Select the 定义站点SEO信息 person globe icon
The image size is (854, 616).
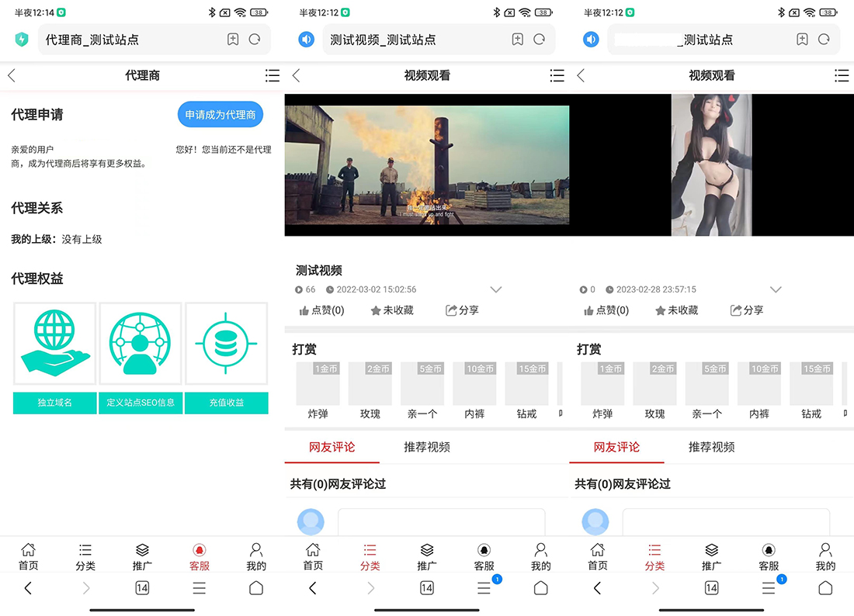(140, 344)
